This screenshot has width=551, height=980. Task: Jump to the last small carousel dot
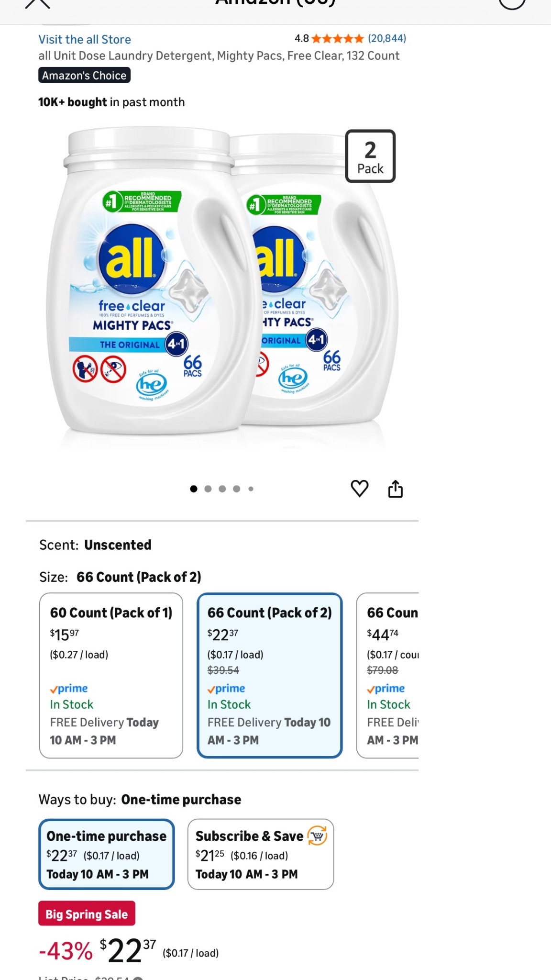251,489
